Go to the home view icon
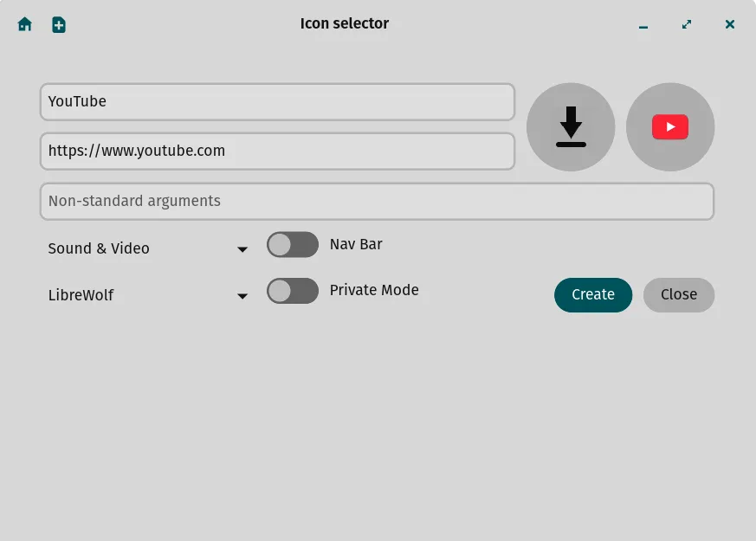756x541 pixels. point(24,24)
